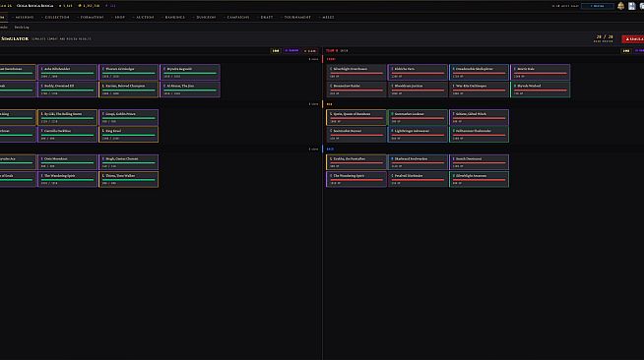Go to the Shop tab
Screen dimensions: 644x360
pos(119,18)
